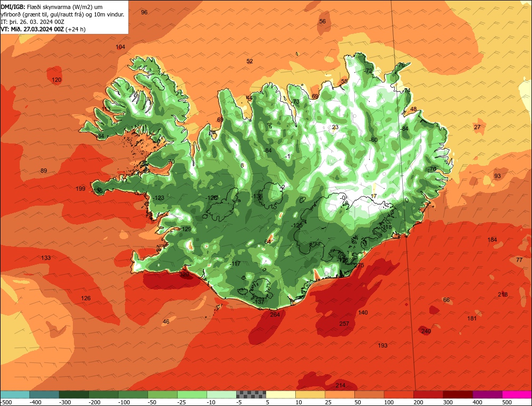Select the legend label 400

coord(477,402)
